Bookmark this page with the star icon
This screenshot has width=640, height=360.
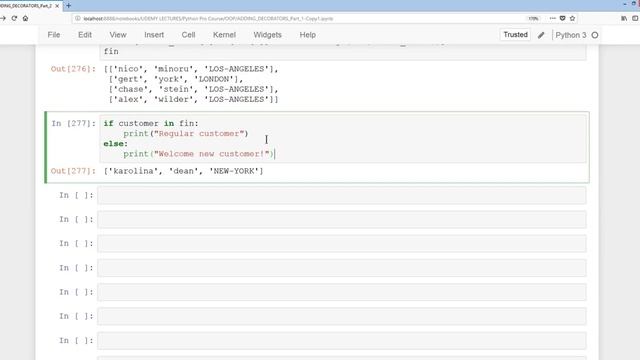(572, 18)
